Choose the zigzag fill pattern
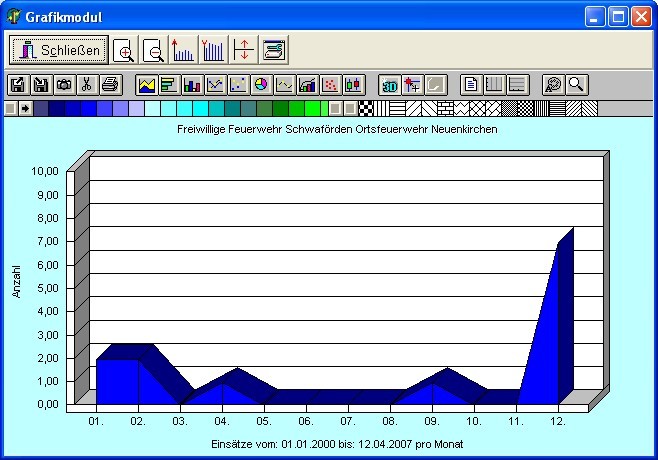Viewport: 658px width, 460px height. tap(461, 108)
